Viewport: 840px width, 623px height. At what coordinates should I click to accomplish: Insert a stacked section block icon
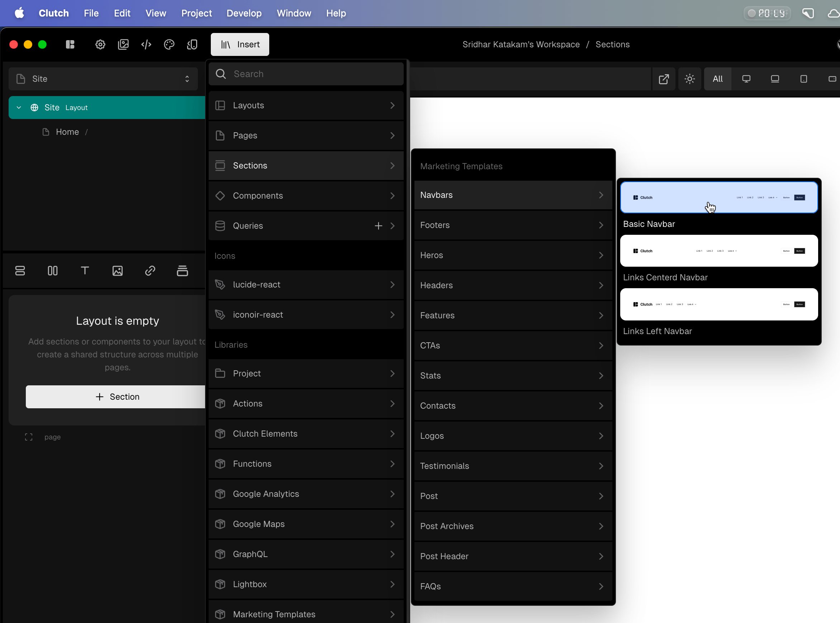20,271
